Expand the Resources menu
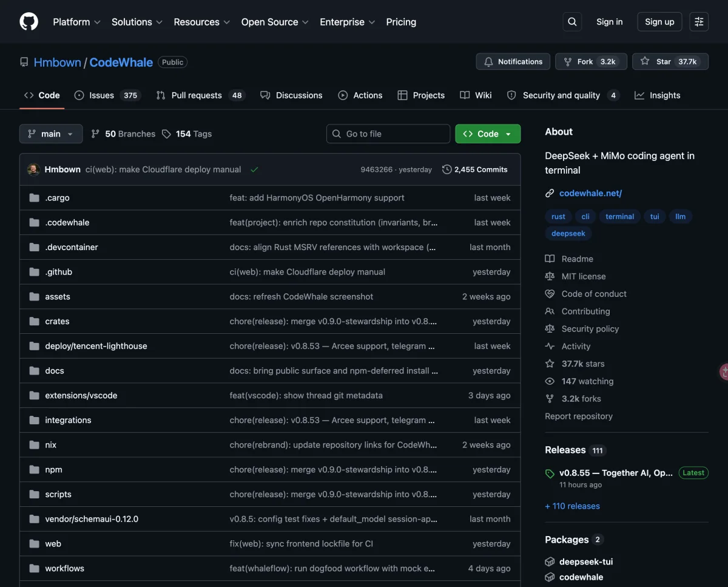The image size is (728, 587). (x=202, y=22)
